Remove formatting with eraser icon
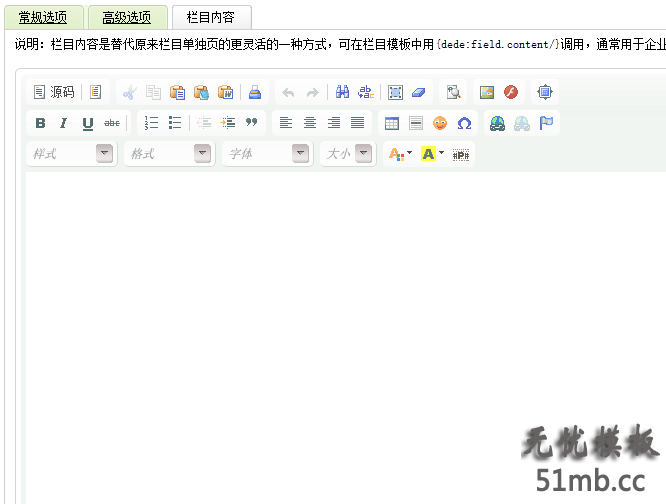Screen dimensions: 666x504 pyautogui.click(x=419, y=92)
